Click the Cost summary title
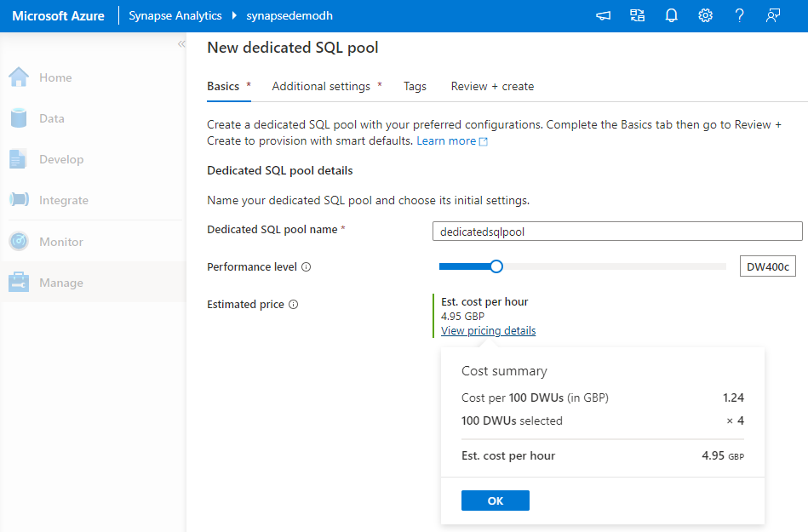 pyautogui.click(x=505, y=371)
